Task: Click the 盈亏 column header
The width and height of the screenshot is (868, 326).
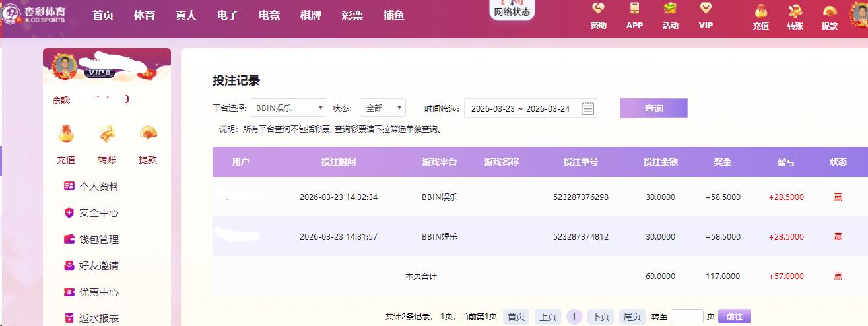Action: tap(786, 162)
